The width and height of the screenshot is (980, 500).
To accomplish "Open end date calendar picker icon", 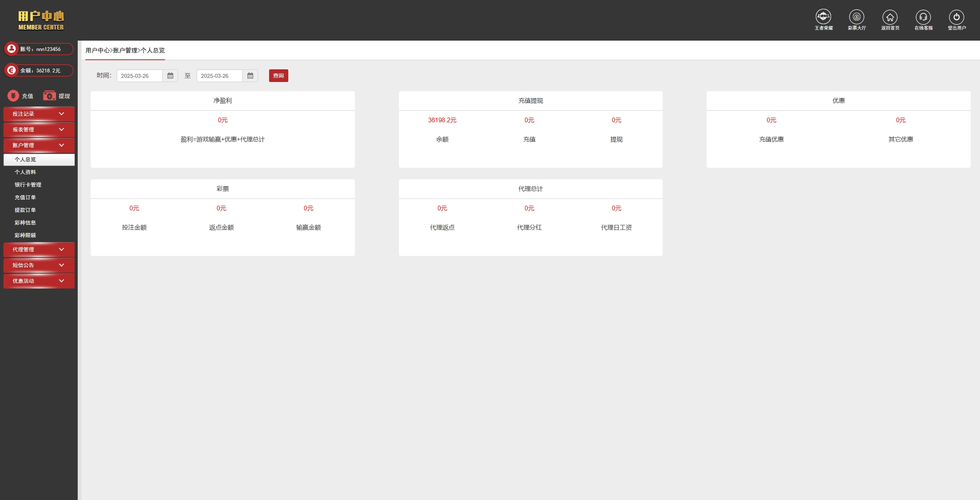I will click(x=250, y=76).
